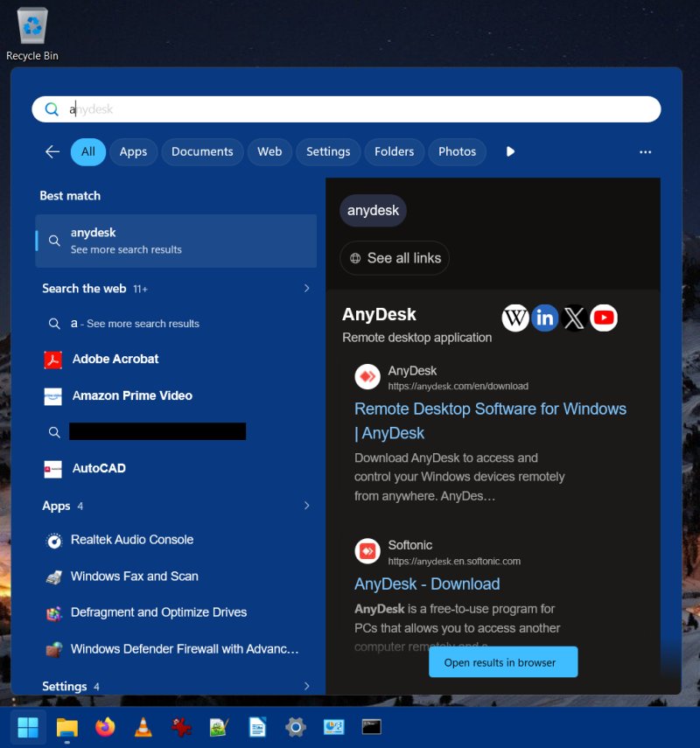Open the Control Panel icon on the taskbar

point(334,727)
